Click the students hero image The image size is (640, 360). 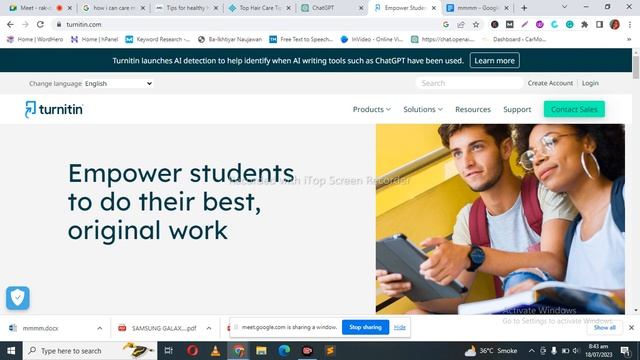500,219
